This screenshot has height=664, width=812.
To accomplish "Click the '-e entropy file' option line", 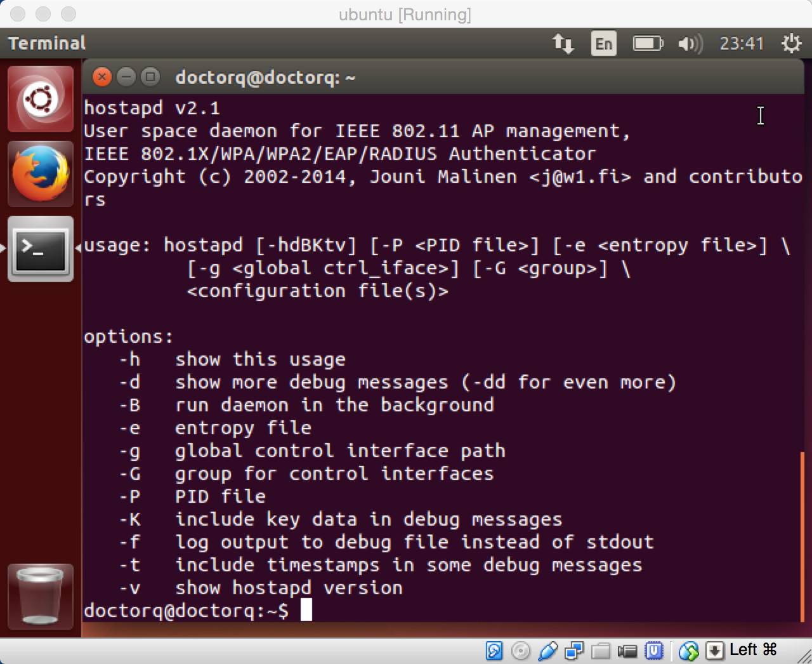I will tap(215, 428).
